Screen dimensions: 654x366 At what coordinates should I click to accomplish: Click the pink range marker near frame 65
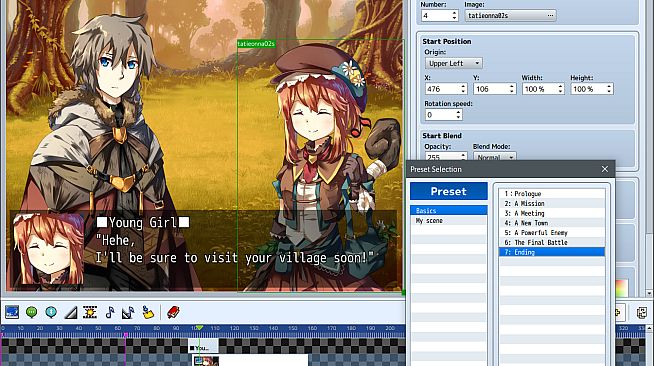(126, 335)
